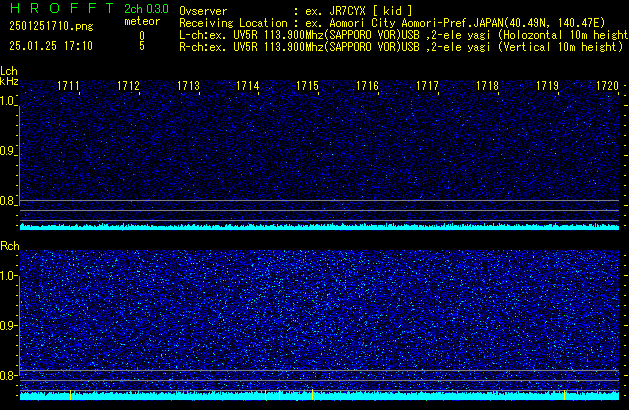Click the Lch '0.8' frequency axis label
Viewport: 629px width, 410px height.
click(8, 201)
